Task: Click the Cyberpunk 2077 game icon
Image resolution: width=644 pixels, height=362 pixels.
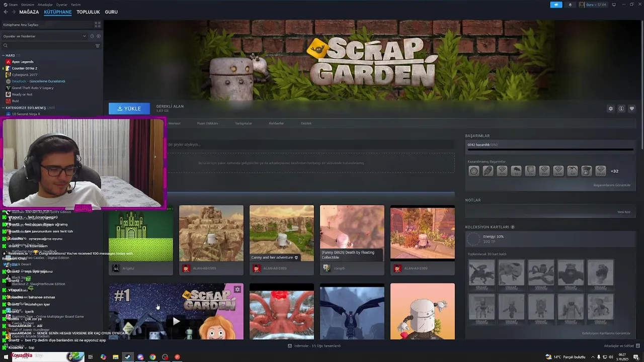Action: click(8, 75)
